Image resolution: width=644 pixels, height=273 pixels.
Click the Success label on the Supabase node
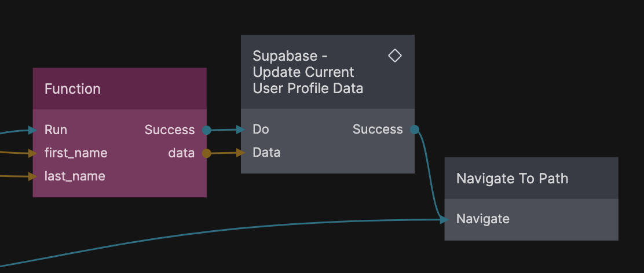click(378, 129)
